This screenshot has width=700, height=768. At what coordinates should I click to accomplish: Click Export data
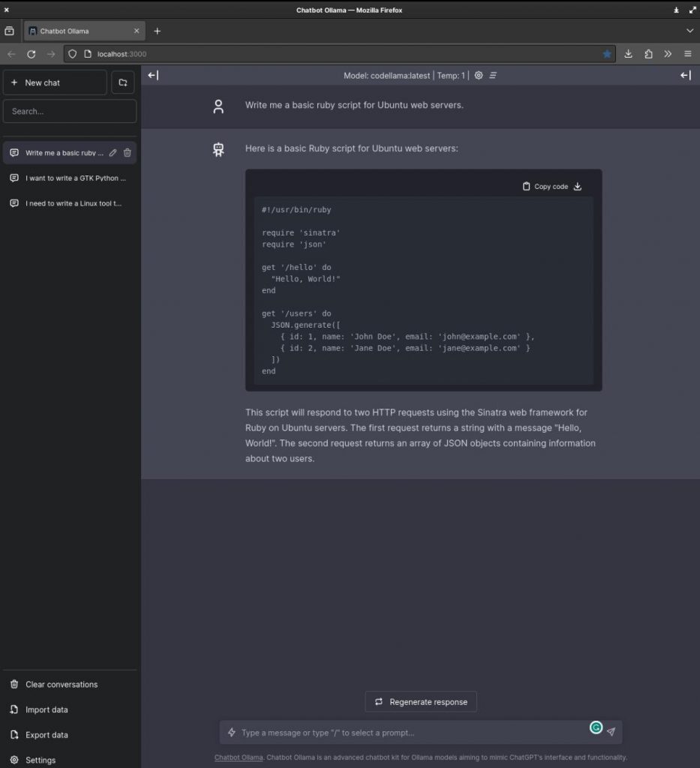70,735
